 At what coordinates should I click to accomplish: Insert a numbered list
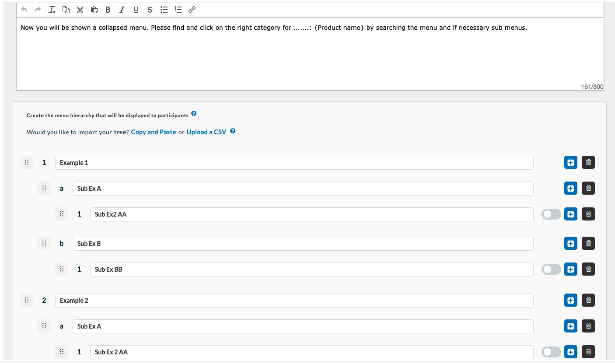pyautogui.click(x=178, y=10)
